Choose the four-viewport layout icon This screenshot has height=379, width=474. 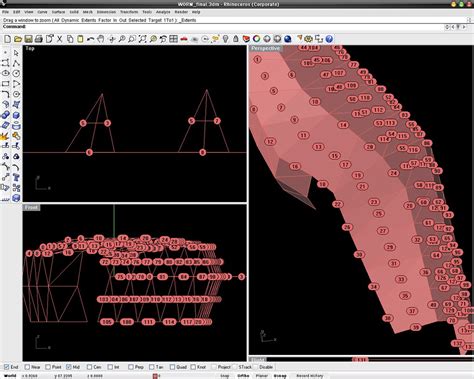pos(173,39)
